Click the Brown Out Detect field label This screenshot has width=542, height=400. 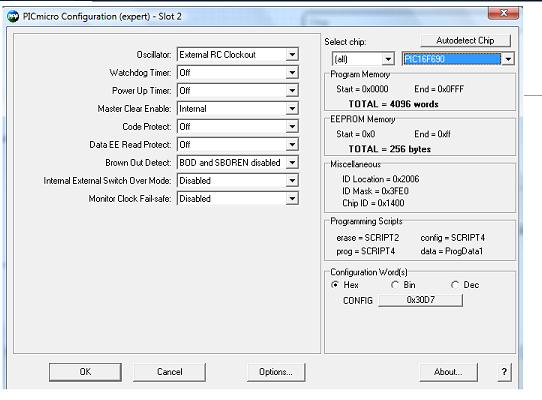coord(138,162)
